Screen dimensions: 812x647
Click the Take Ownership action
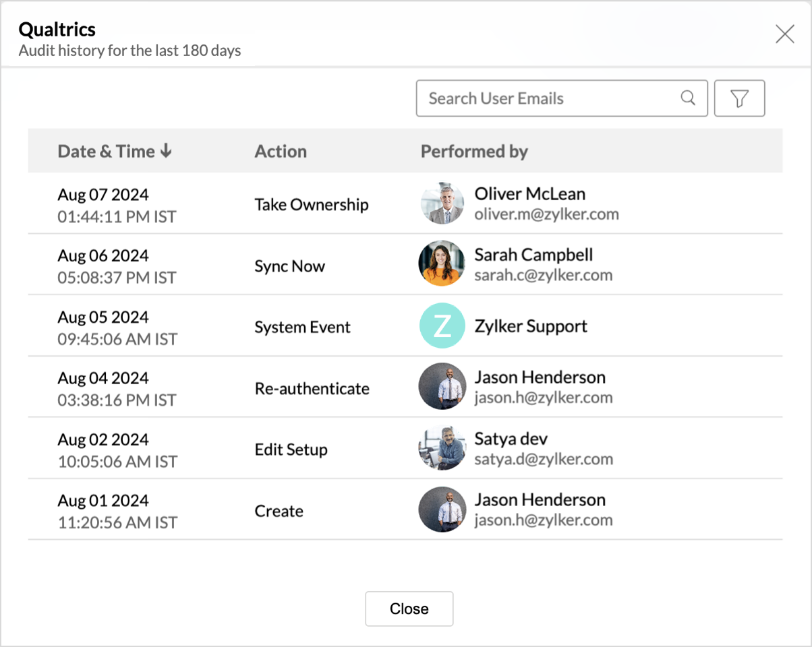(x=312, y=204)
